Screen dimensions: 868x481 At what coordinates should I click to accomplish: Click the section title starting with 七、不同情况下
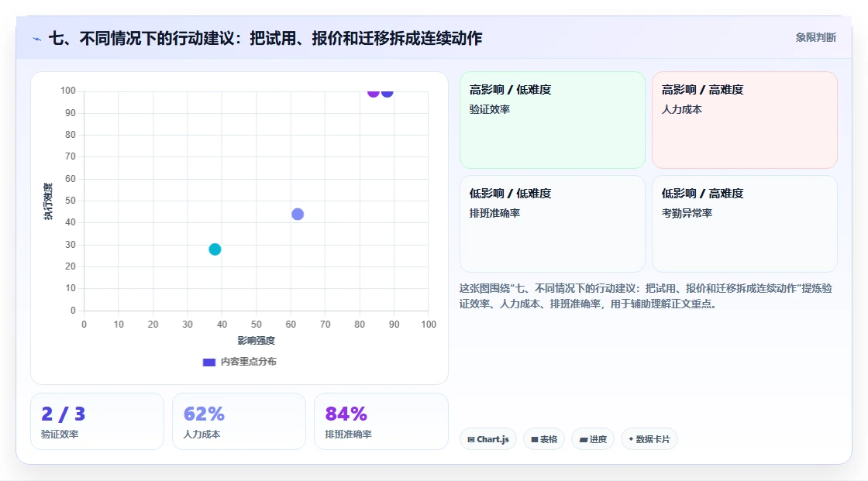(266, 38)
